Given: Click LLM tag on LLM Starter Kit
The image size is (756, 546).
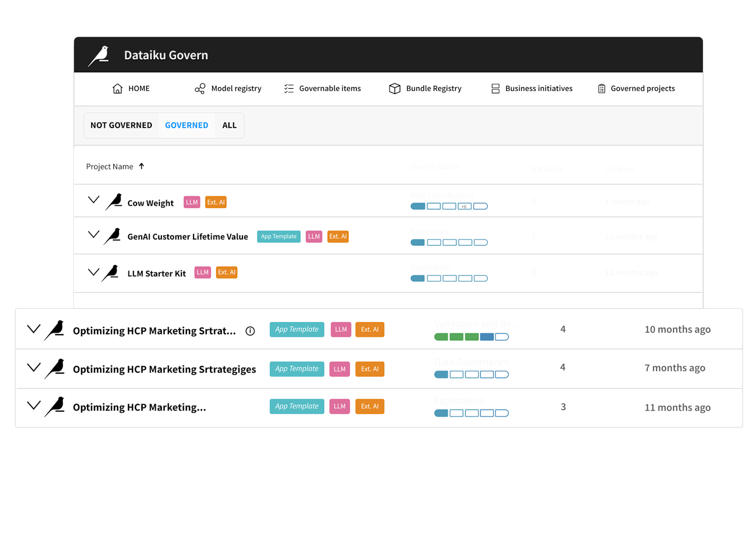Looking at the screenshot, I should 203,272.
